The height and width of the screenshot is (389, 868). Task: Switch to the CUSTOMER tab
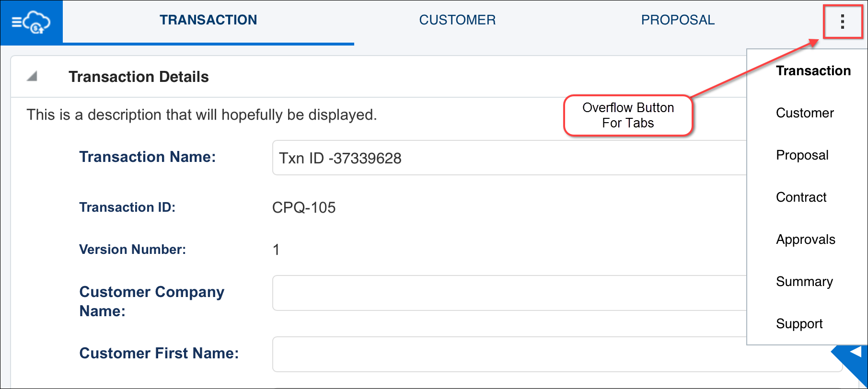coord(457,20)
